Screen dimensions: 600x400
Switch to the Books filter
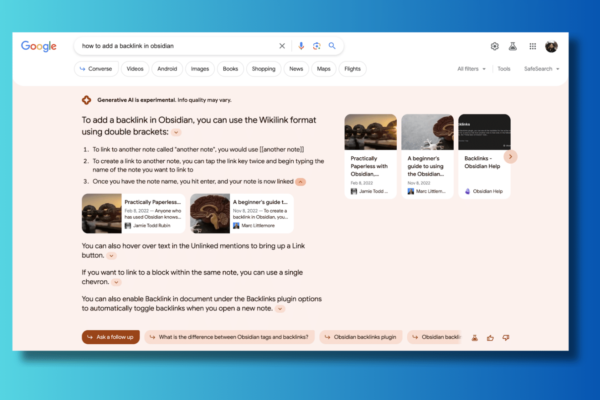[x=230, y=69]
